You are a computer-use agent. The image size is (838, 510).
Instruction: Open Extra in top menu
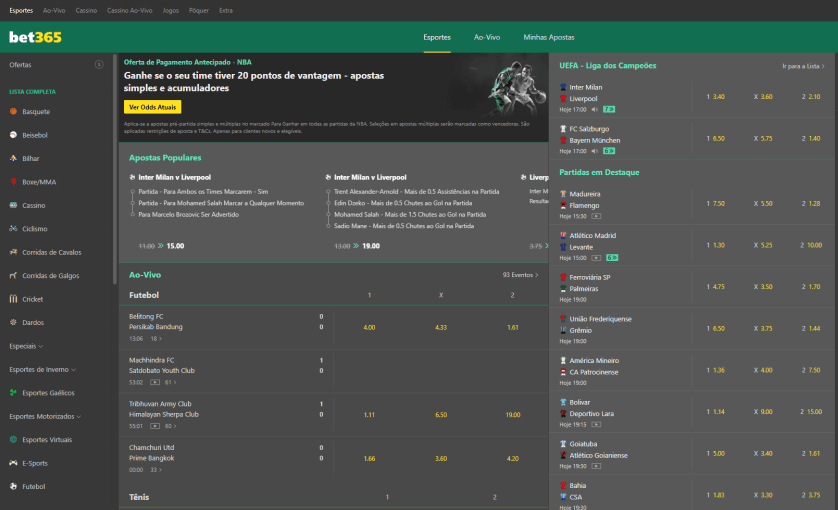pyautogui.click(x=226, y=10)
